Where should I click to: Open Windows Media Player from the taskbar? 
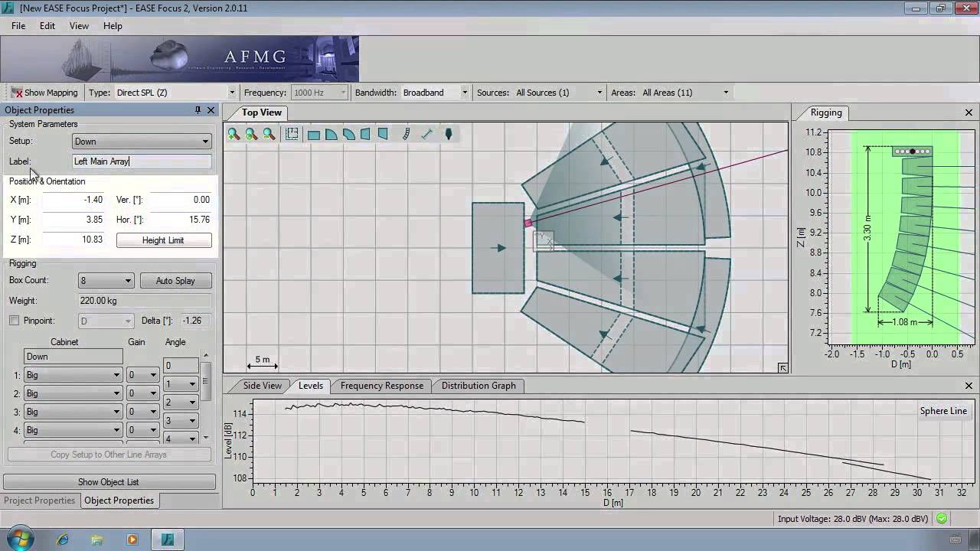[x=132, y=540]
